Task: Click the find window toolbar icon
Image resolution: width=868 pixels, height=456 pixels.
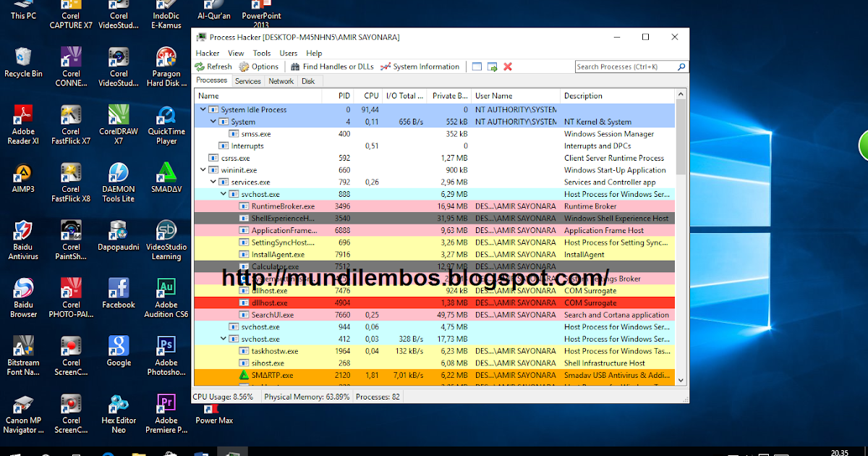Action: [477, 67]
